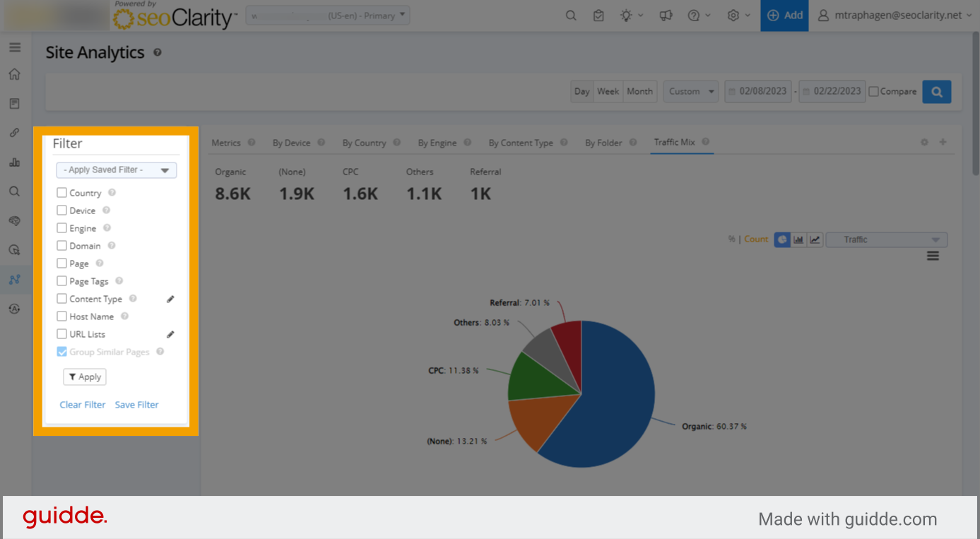Enable the Page Tags filter checkbox

[x=61, y=280]
